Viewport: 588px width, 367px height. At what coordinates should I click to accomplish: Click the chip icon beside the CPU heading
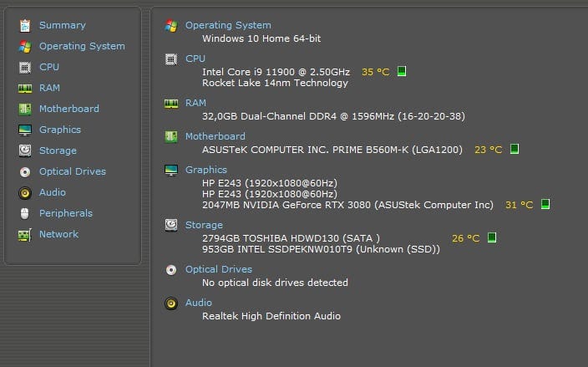[x=171, y=59]
